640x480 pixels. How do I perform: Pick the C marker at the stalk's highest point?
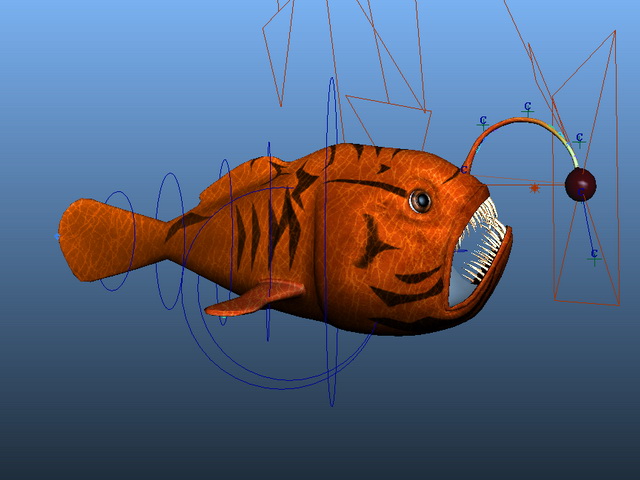pos(527,107)
